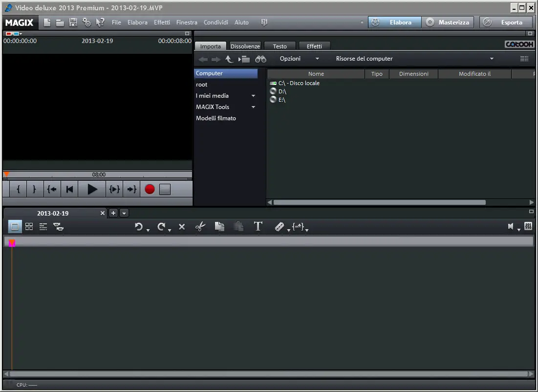538x392 pixels.
Task: Switch to storyboard mode view
Action: (x=15, y=227)
